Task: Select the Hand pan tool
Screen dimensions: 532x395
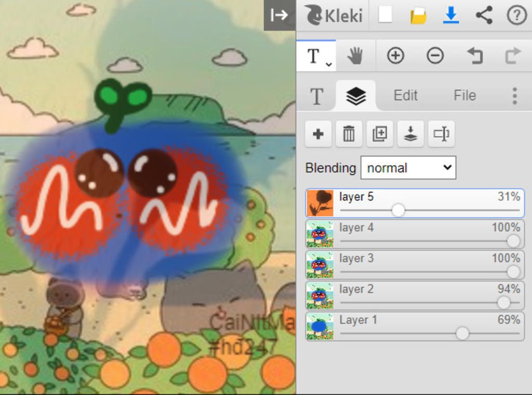Action: coord(355,56)
